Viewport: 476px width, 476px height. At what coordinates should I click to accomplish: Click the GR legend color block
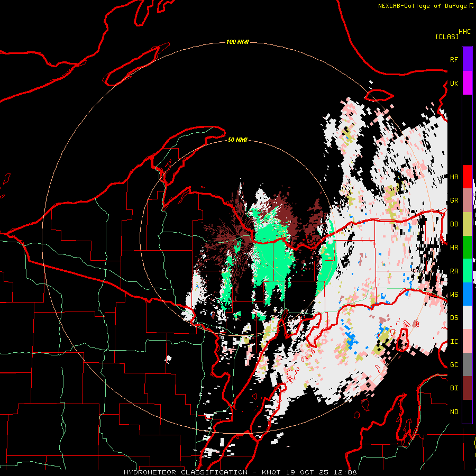coord(467,200)
